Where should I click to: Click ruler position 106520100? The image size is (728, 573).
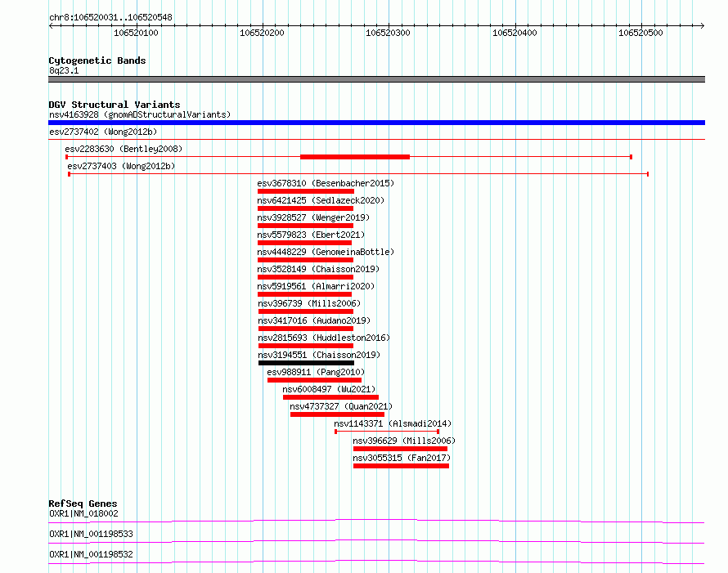click(x=136, y=33)
